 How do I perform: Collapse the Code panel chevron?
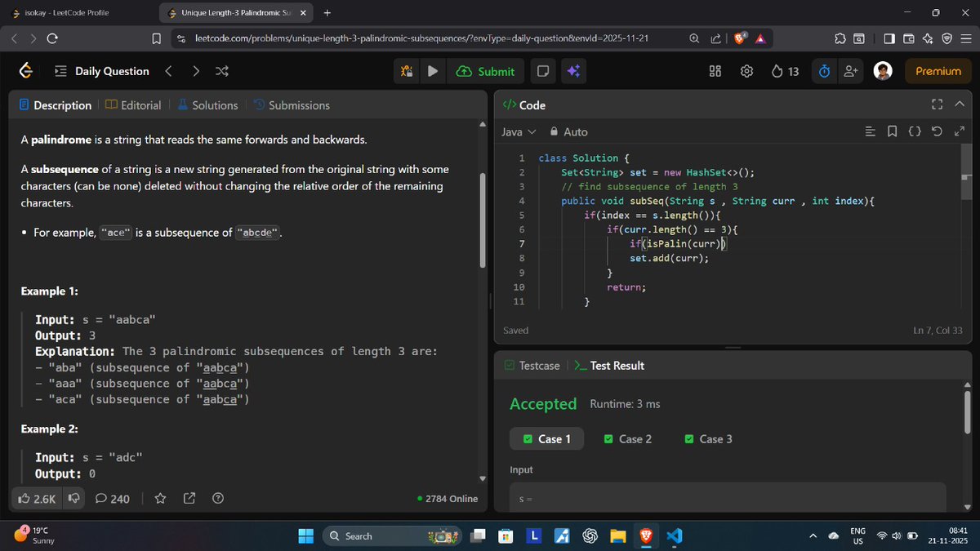(960, 104)
